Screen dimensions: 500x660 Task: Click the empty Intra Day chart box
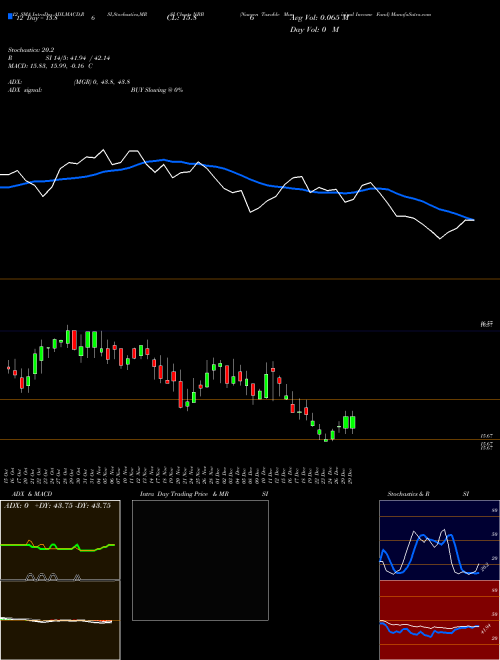click(x=200, y=560)
